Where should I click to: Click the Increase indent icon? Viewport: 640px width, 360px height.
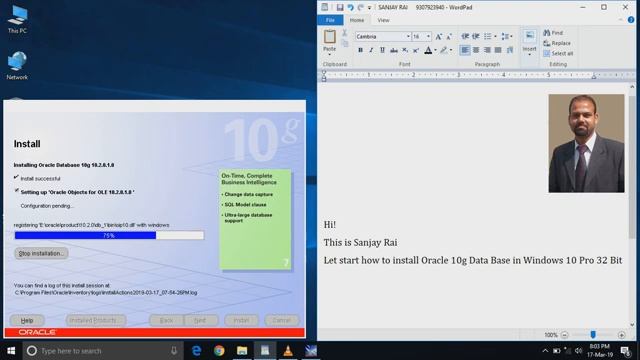tap(476, 36)
